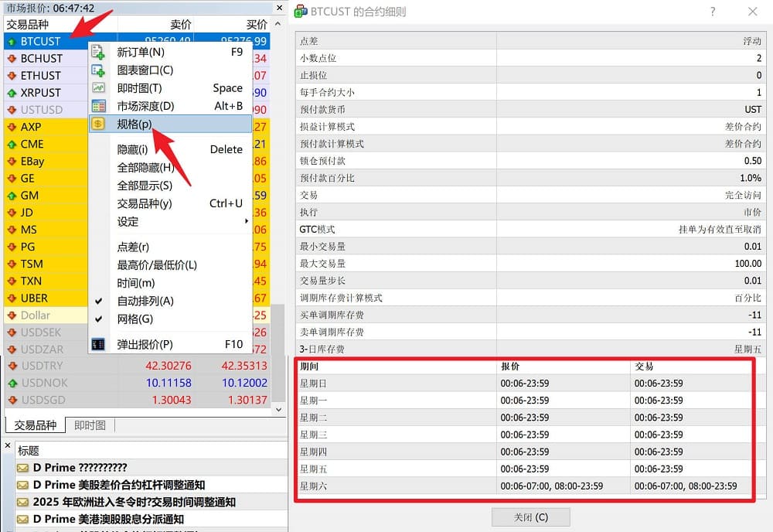This screenshot has height=532, width=773.
Task: Click the 弹出报价 popup prices icon
Action: click(98, 345)
